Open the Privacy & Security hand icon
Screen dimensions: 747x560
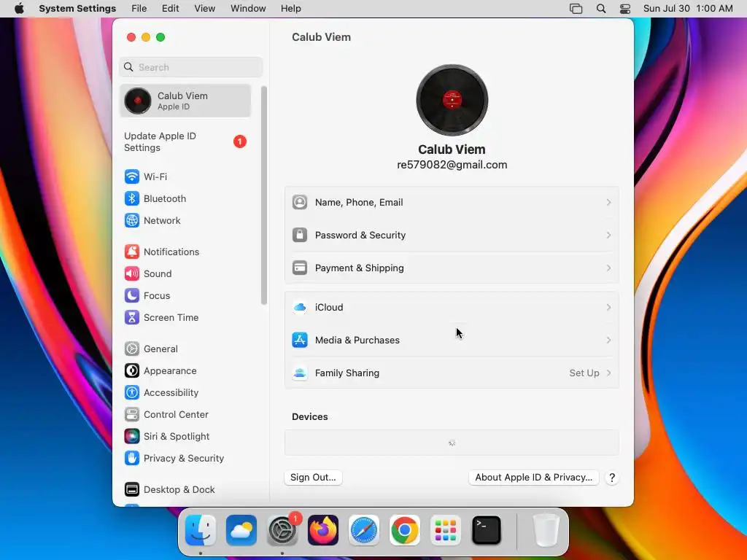click(x=132, y=459)
